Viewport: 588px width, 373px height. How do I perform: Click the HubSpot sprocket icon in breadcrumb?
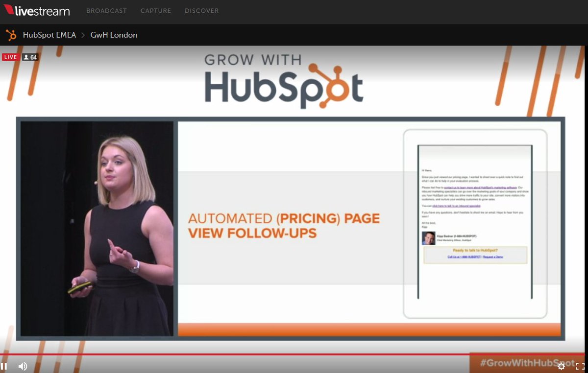[x=11, y=35]
